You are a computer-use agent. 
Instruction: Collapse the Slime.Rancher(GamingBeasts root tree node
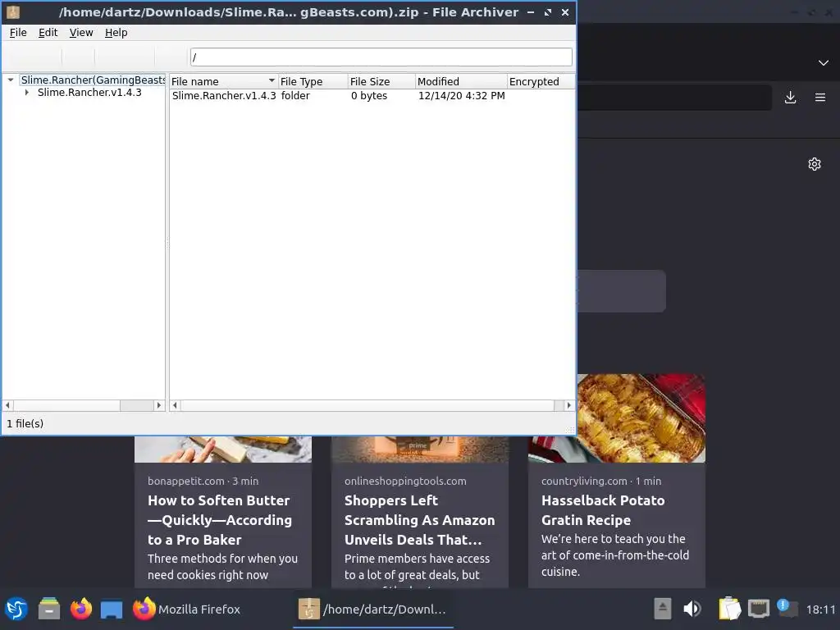10,80
